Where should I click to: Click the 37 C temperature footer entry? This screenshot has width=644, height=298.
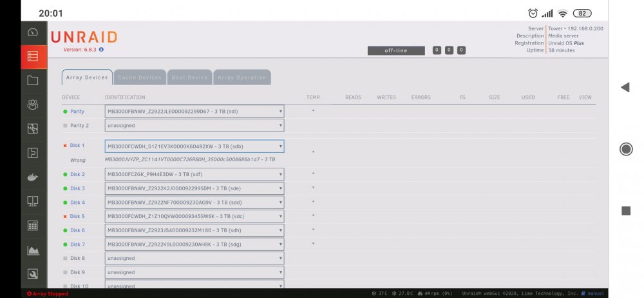click(x=379, y=293)
